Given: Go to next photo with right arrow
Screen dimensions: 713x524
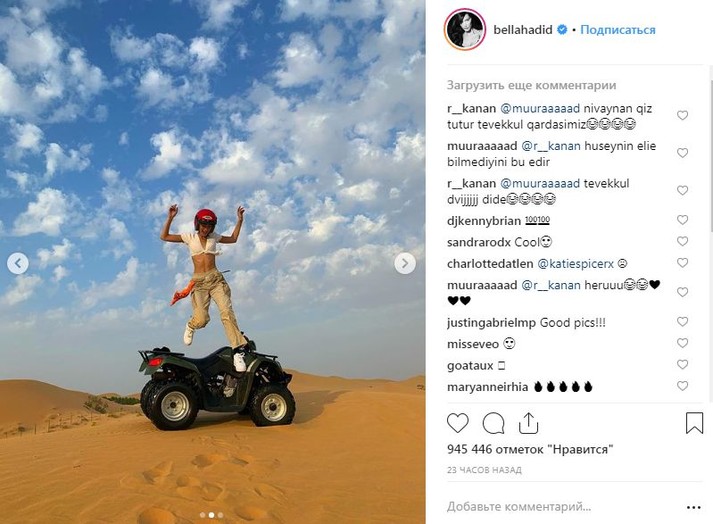Looking at the screenshot, I should 405,263.
